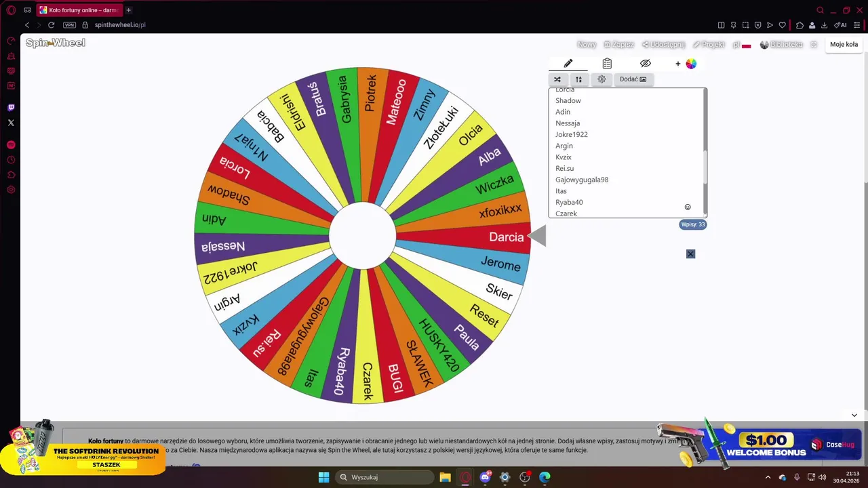Open a new tab with the plus button
The height and width of the screenshot is (488, 868).
[128, 10]
